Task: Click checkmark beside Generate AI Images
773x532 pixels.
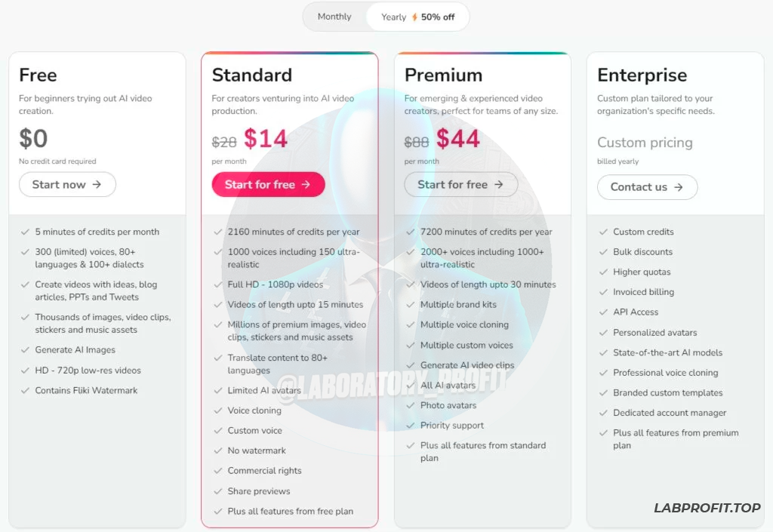Action: point(26,350)
